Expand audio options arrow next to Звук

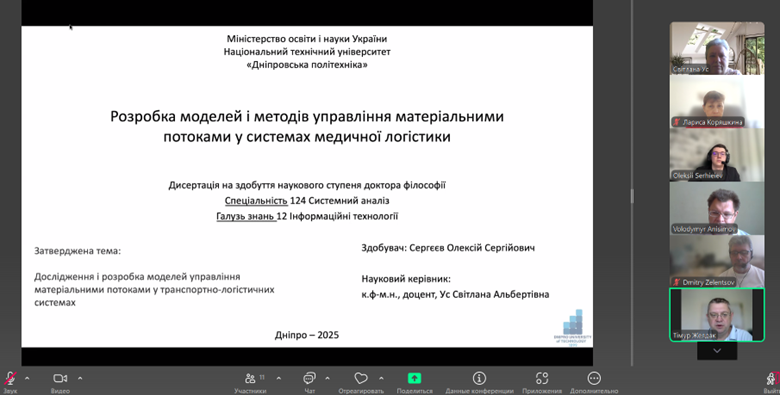click(x=27, y=379)
